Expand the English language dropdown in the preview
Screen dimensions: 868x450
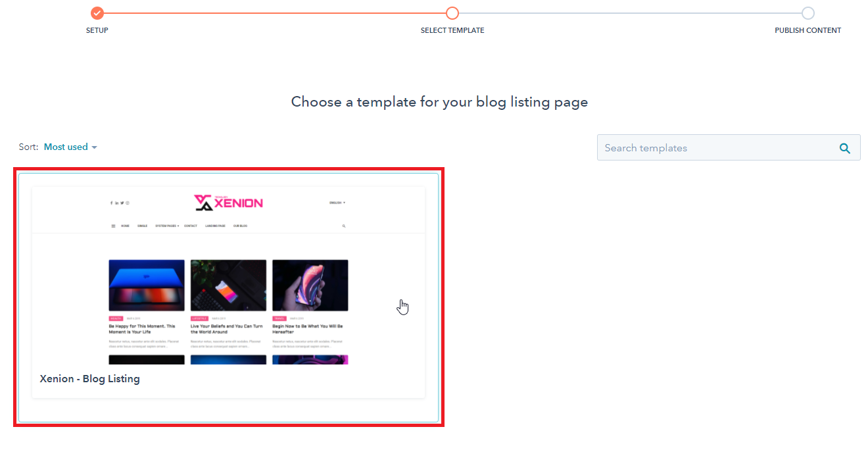(x=337, y=203)
